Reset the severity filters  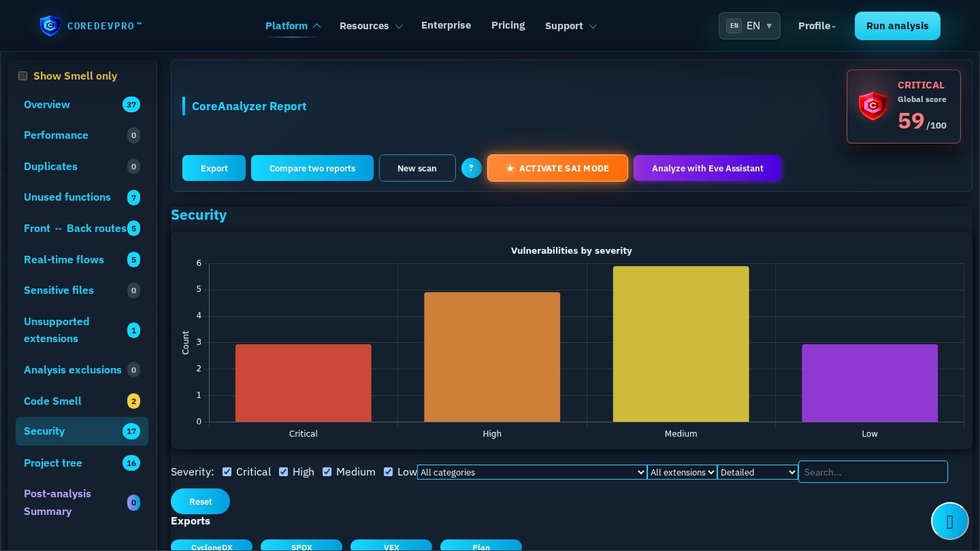(x=200, y=501)
